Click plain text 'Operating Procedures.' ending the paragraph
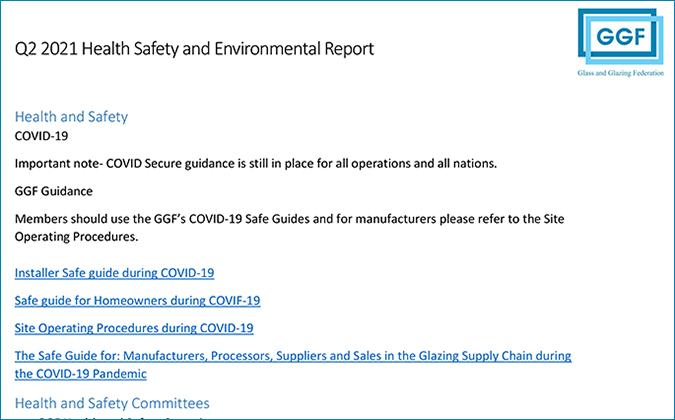The image size is (675, 420). click(77, 237)
